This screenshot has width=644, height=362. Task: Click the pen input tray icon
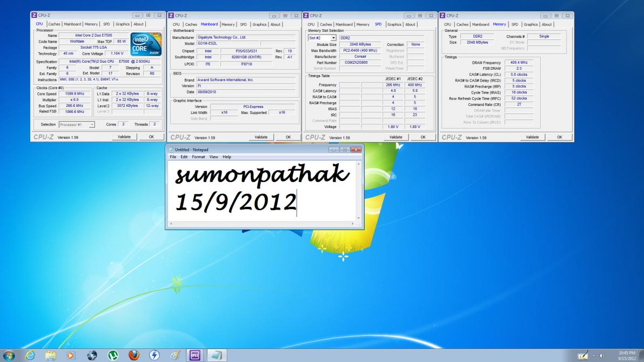583,356
